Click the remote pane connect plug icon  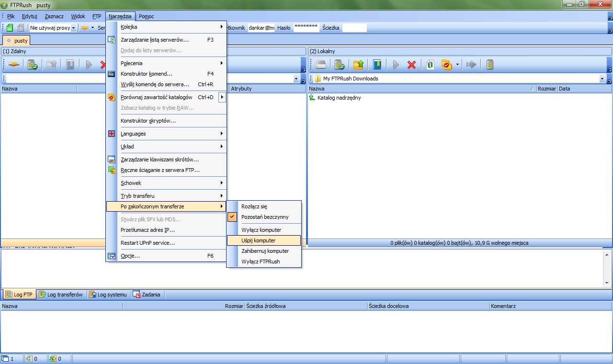click(14, 65)
